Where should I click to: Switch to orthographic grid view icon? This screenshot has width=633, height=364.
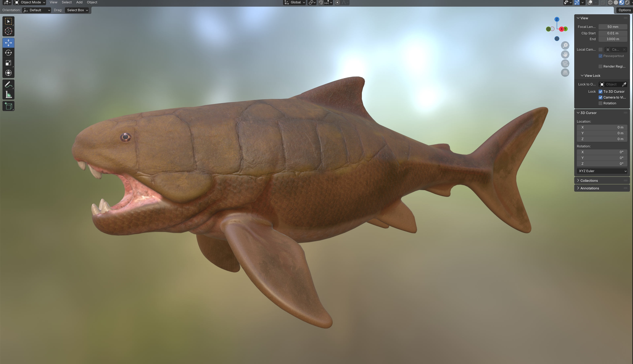coord(565,73)
